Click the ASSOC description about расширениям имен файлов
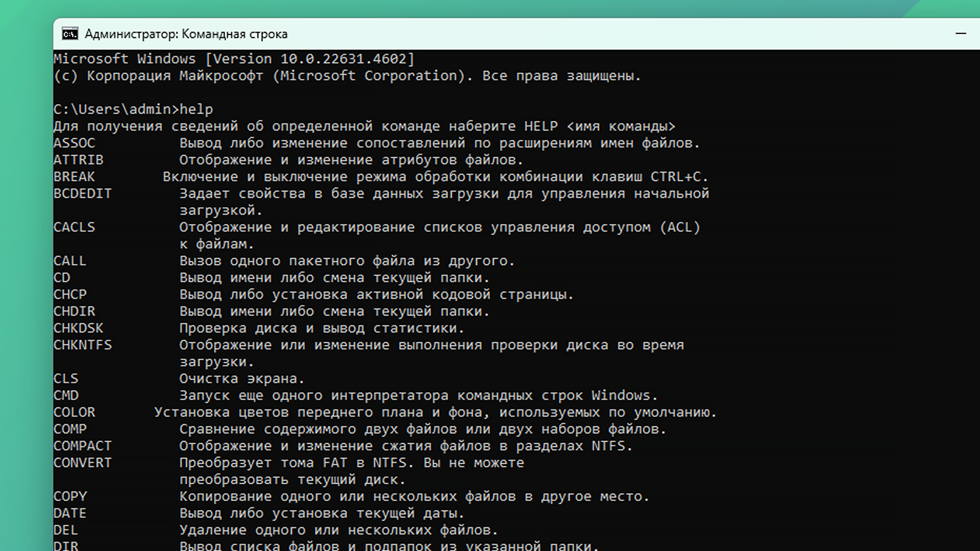The image size is (980, 551). click(x=439, y=143)
